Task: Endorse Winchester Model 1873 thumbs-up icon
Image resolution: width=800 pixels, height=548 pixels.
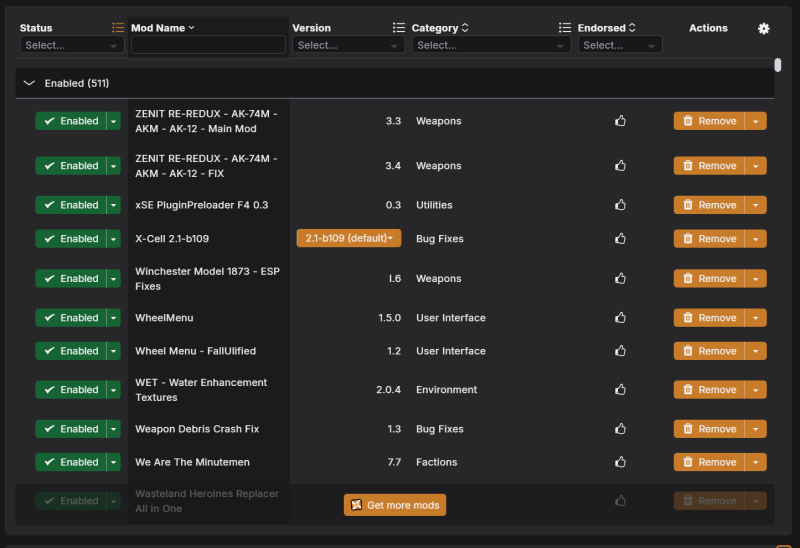Action: click(620, 278)
